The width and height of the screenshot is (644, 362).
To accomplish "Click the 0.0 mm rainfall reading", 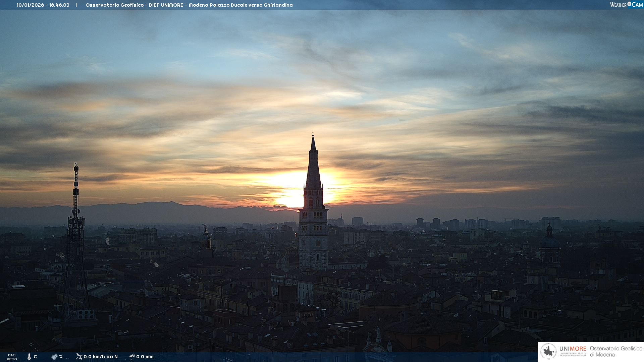I will 145,357.
